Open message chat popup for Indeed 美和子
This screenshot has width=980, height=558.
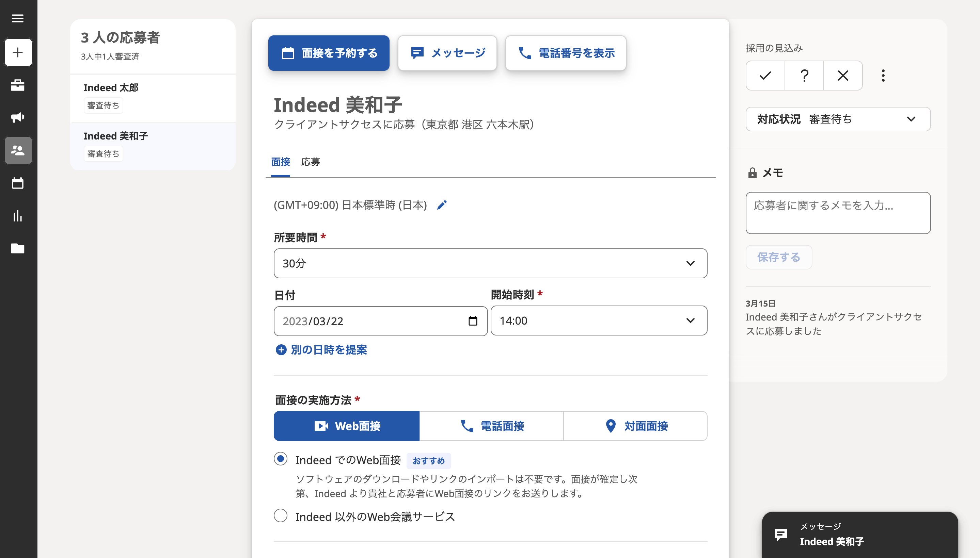click(x=859, y=535)
